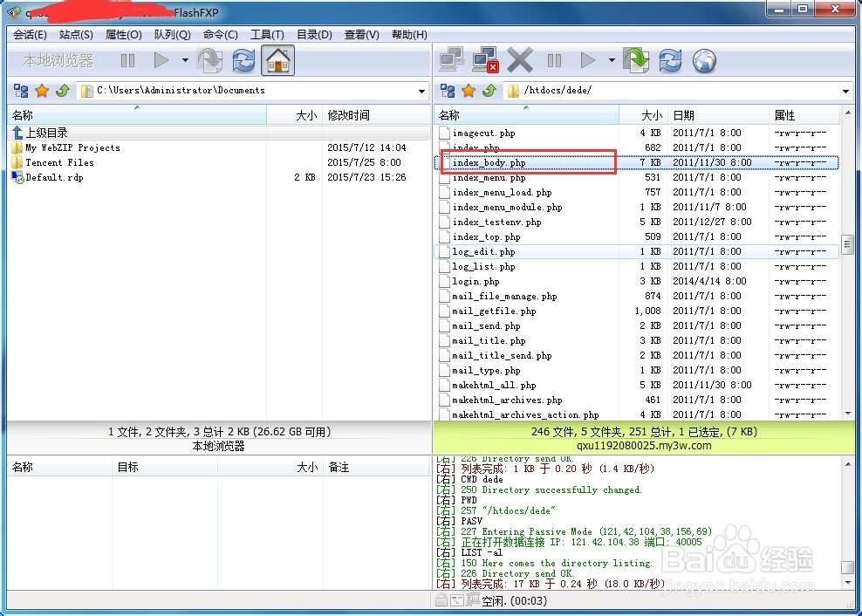Open the 站点(S) menu
This screenshot has height=616, width=862.
pos(76,35)
